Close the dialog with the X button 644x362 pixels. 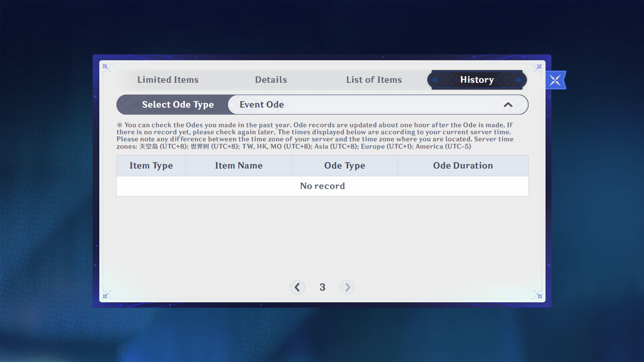click(x=555, y=80)
